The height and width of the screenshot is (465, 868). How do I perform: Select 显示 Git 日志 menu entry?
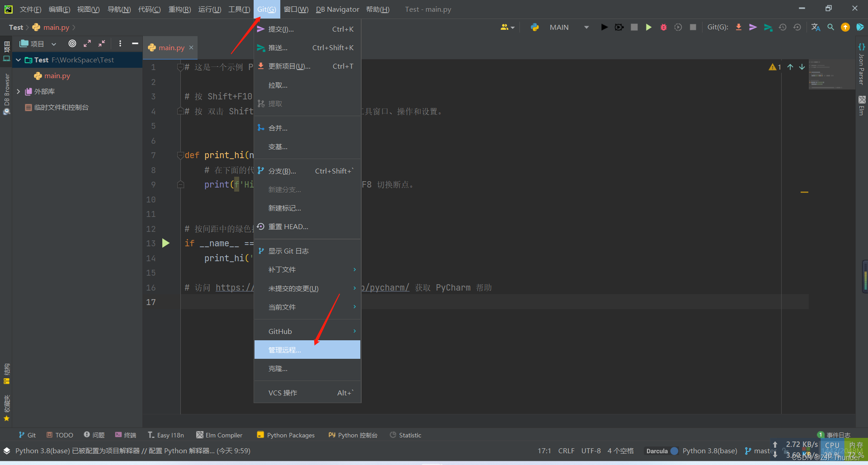(307, 251)
